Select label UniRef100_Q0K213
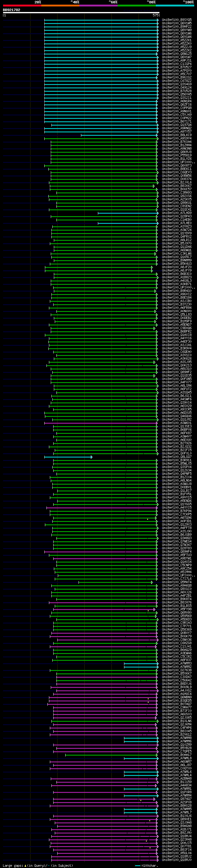 click(x=177, y=365)
